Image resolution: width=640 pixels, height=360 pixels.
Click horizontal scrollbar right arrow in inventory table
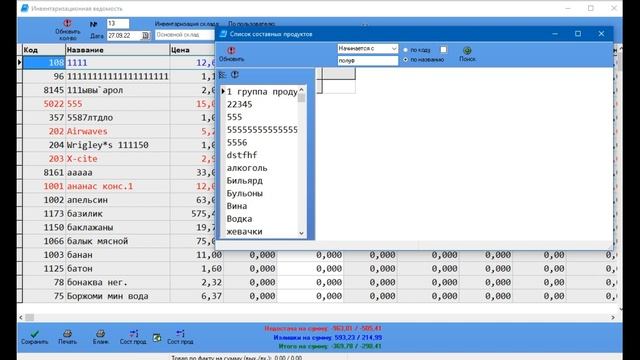click(613, 317)
